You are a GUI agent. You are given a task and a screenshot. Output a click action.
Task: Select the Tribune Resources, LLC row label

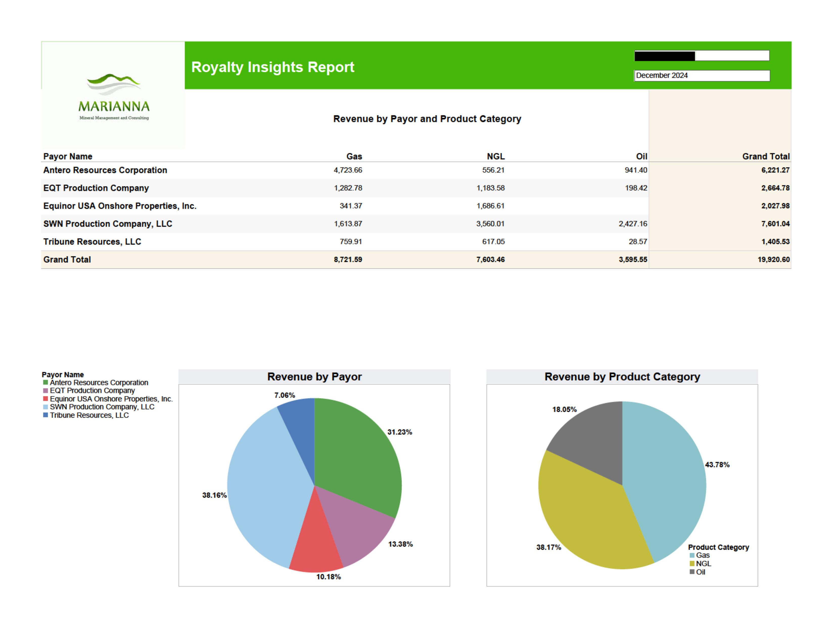pos(92,242)
